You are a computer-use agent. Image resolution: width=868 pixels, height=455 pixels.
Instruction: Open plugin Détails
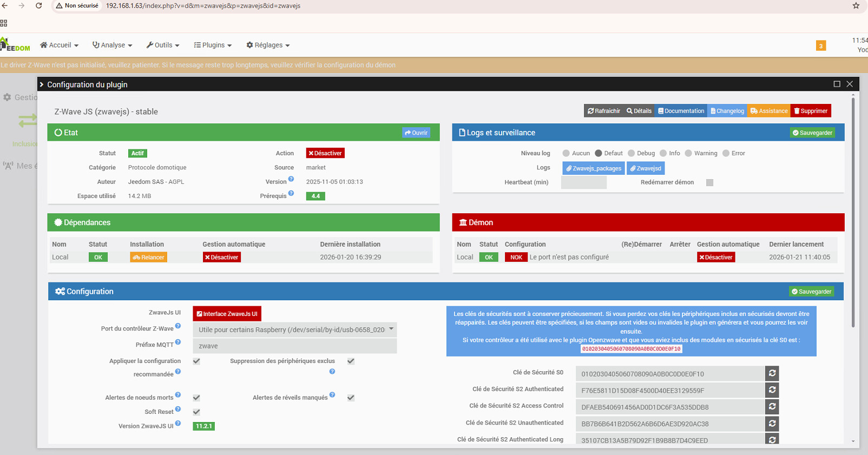point(639,111)
